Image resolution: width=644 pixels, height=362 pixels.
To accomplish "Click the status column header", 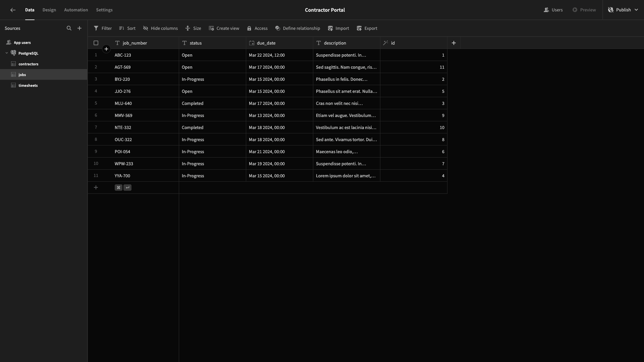I will click(212, 43).
